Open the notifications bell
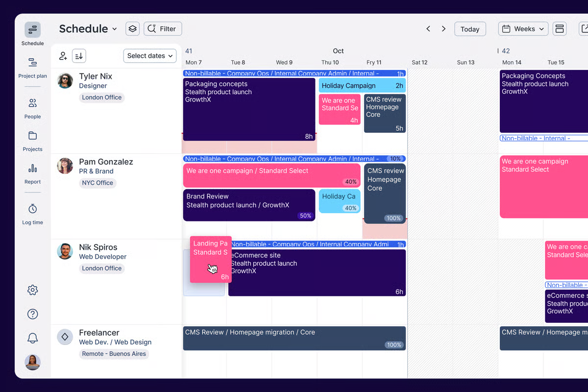Screen dimensions: 588x392 [x=32, y=338]
